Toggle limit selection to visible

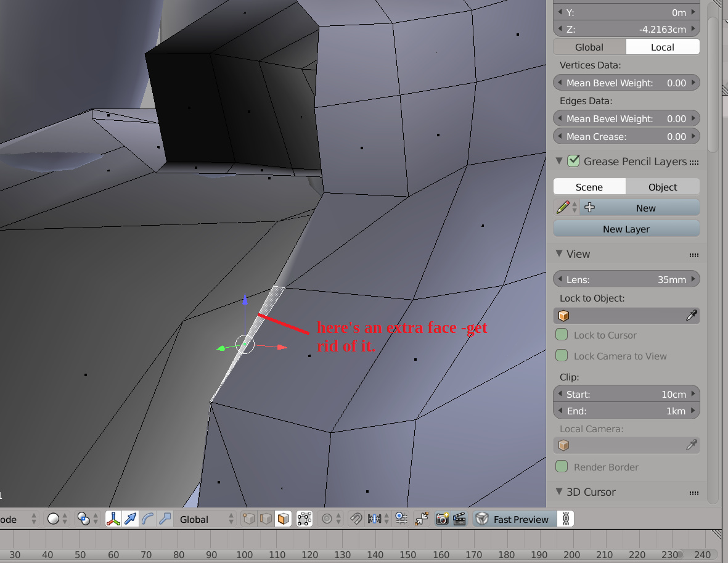[x=305, y=519]
